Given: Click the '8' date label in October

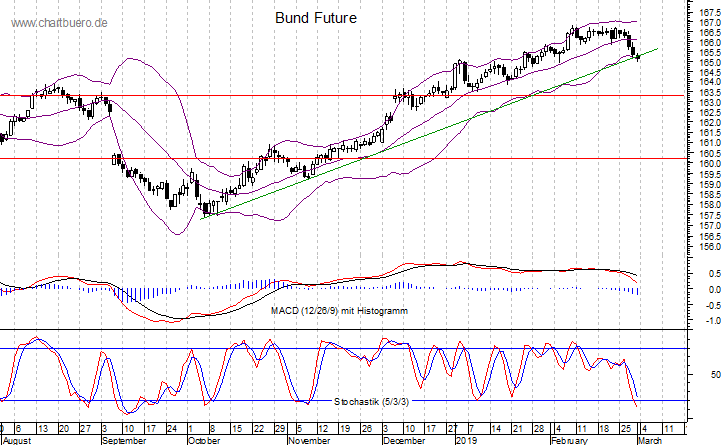Looking at the screenshot, I should pos(213,429).
